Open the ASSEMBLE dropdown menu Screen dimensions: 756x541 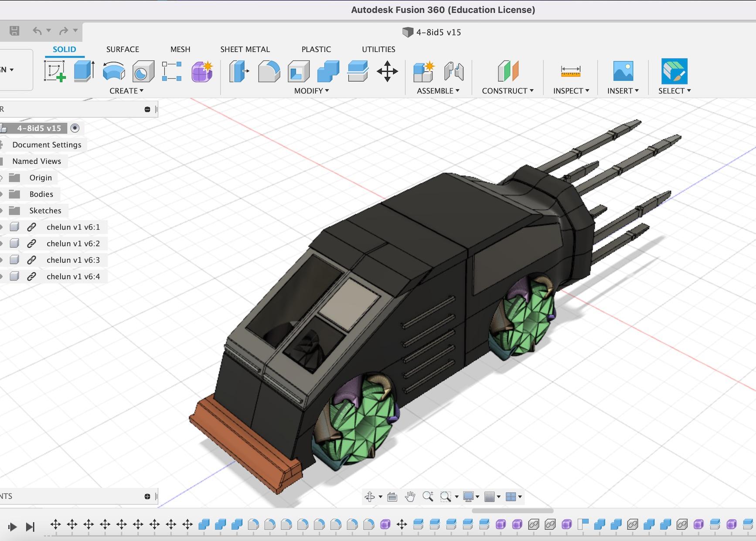point(438,91)
